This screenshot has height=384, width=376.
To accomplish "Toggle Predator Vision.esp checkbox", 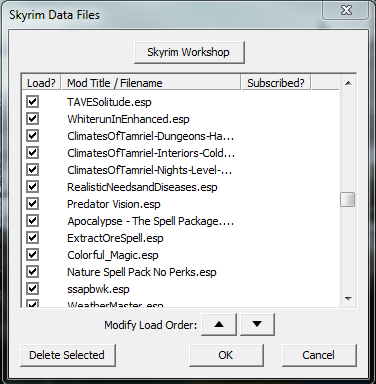I will coord(32,204).
